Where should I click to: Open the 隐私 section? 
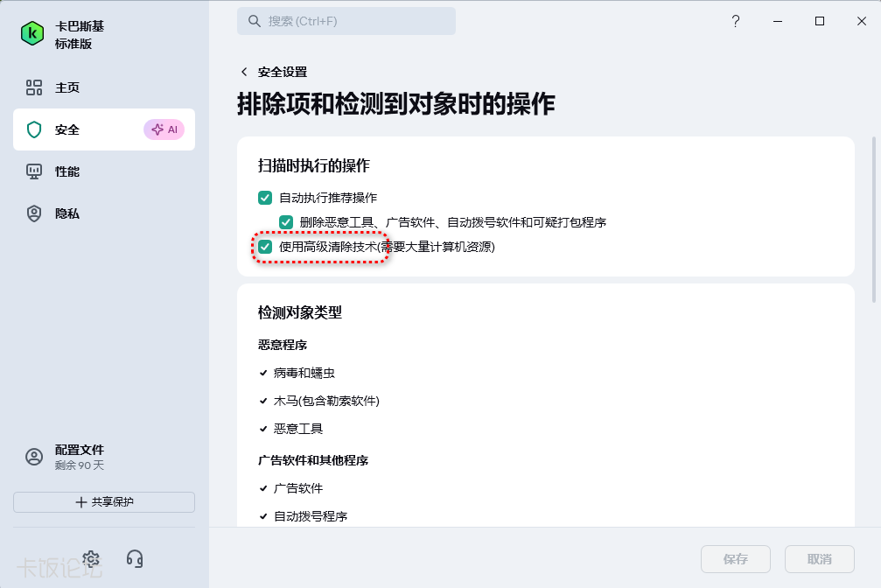[x=104, y=213]
